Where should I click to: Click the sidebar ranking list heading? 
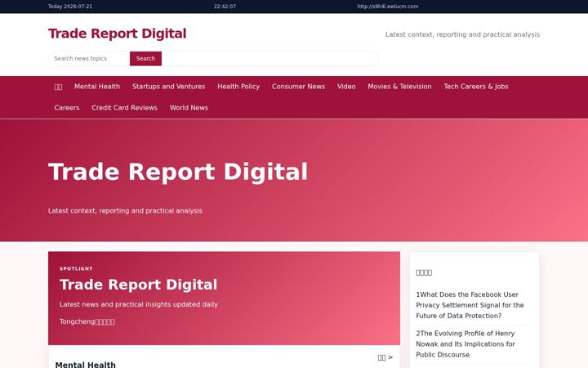(424, 272)
